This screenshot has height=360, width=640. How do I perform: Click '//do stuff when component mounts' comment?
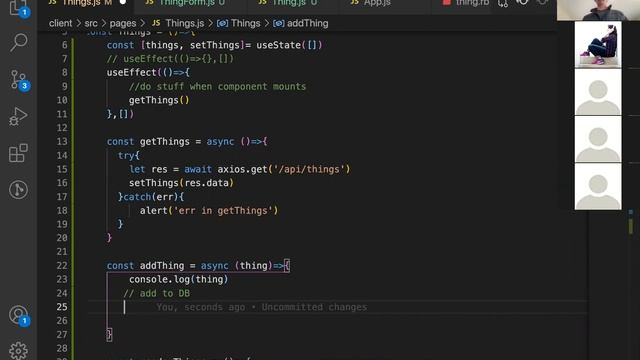click(x=217, y=87)
